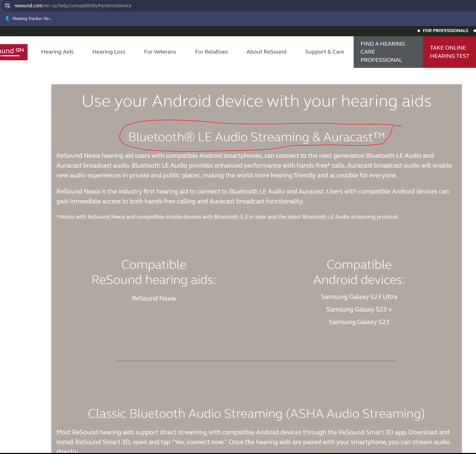
Task: Select the ReSound Nexia hearing aid entry
Action: click(x=154, y=298)
